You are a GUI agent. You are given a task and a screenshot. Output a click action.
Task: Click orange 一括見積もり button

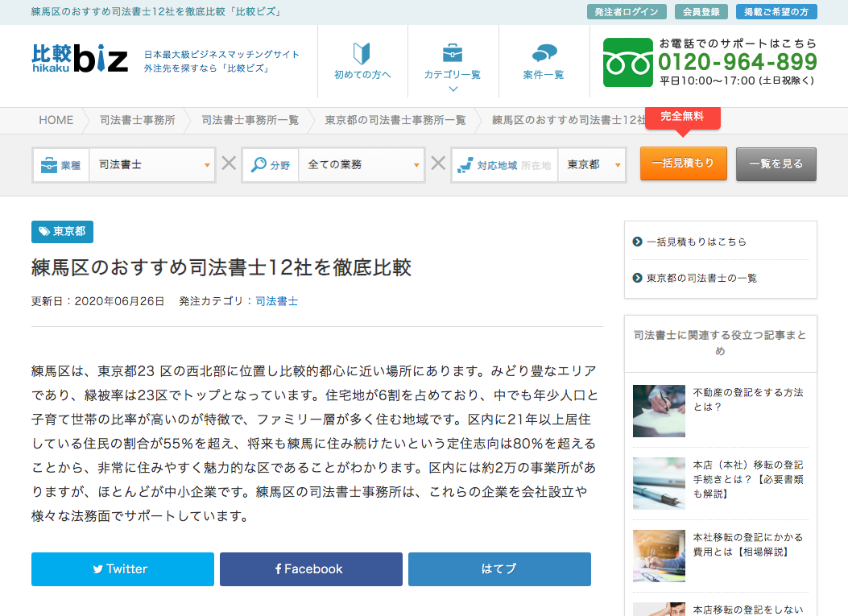684,163
